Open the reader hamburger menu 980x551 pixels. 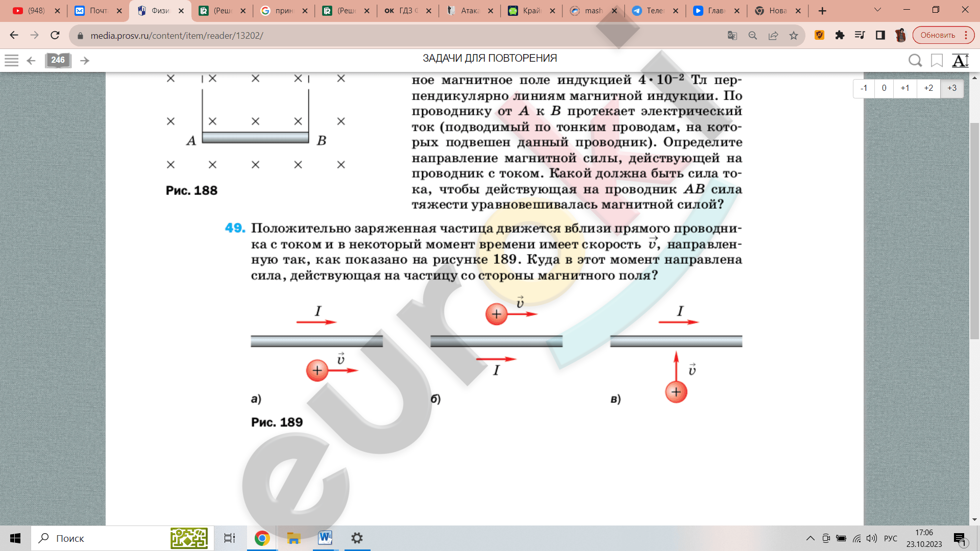(11, 60)
